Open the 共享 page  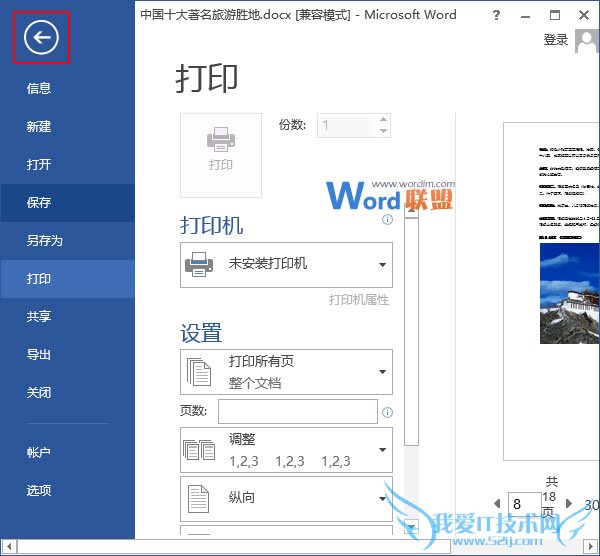click(39, 316)
